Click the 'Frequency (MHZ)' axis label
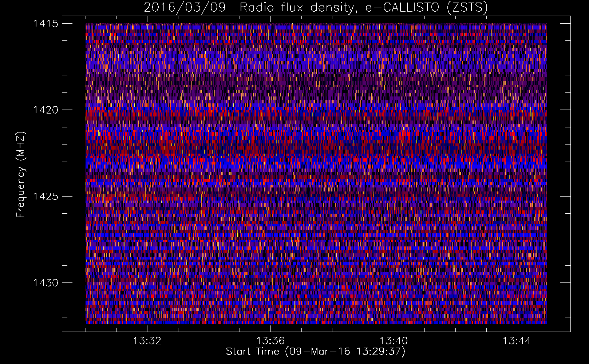 point(21,175)
